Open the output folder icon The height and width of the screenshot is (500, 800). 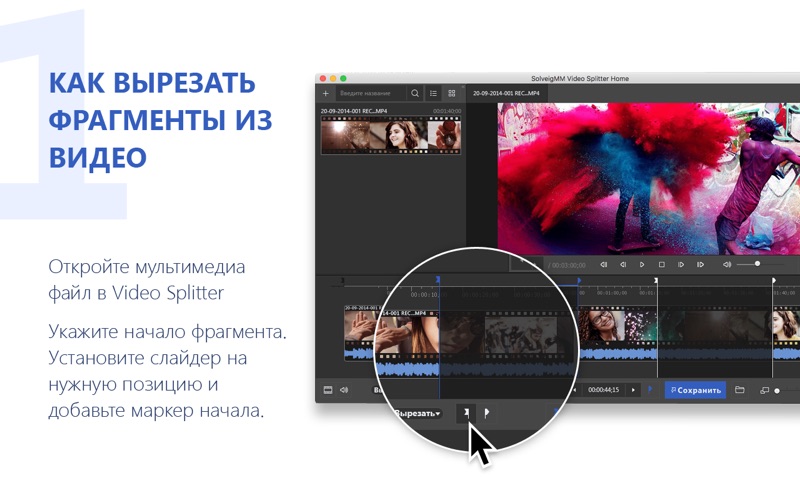click(x=739, y=390)
